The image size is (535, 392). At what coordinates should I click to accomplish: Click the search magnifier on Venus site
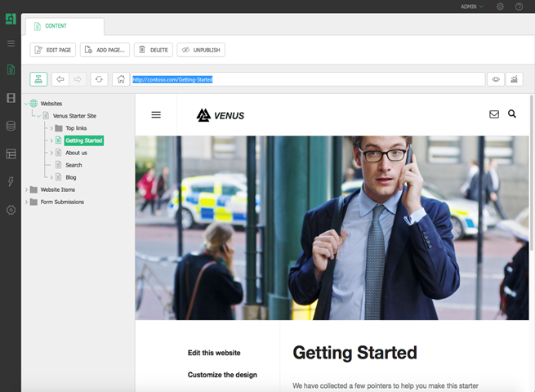(512, 114)
